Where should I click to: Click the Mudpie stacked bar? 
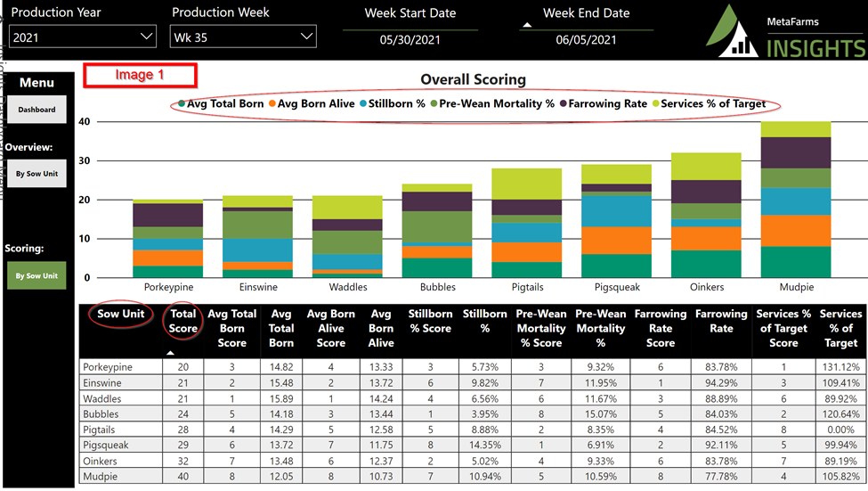796,200
